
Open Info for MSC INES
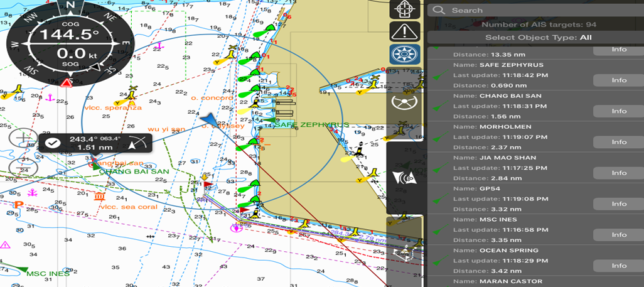pos(618,235)
